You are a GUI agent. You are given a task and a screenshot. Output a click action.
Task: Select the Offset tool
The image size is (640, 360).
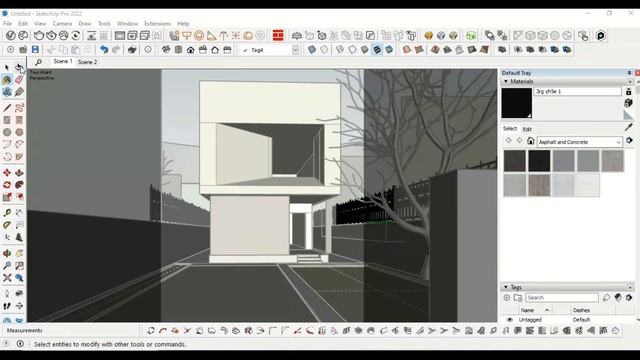click(19, 197)
